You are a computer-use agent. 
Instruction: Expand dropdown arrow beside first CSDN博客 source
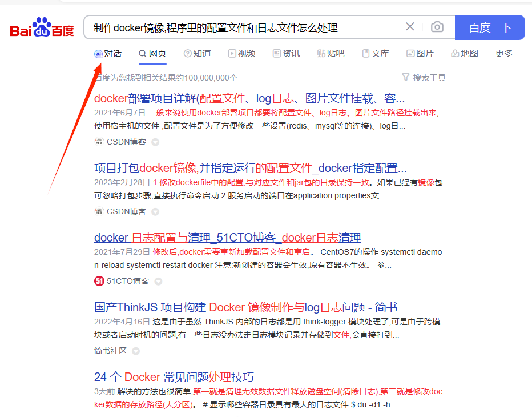[x=155, y=142]
